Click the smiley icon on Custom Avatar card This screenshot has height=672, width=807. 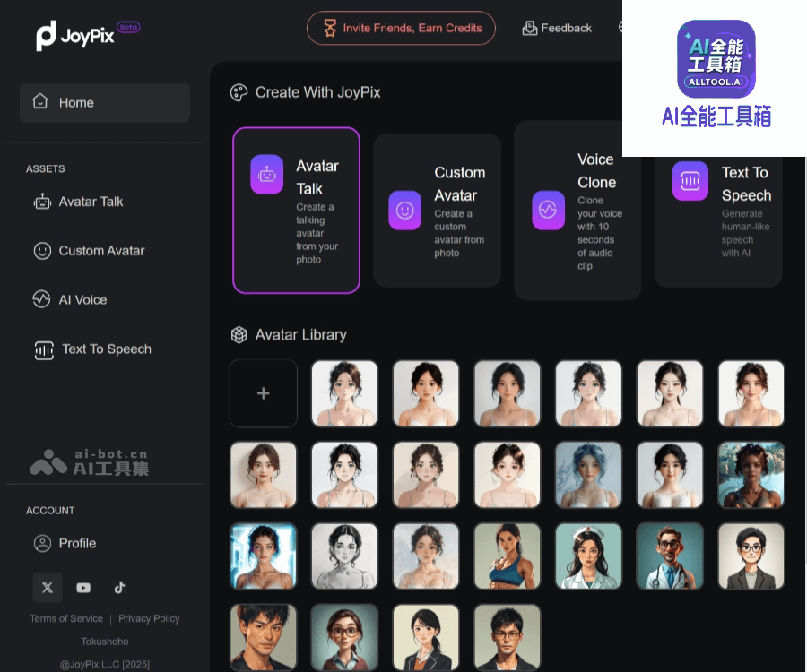[405, 211]
